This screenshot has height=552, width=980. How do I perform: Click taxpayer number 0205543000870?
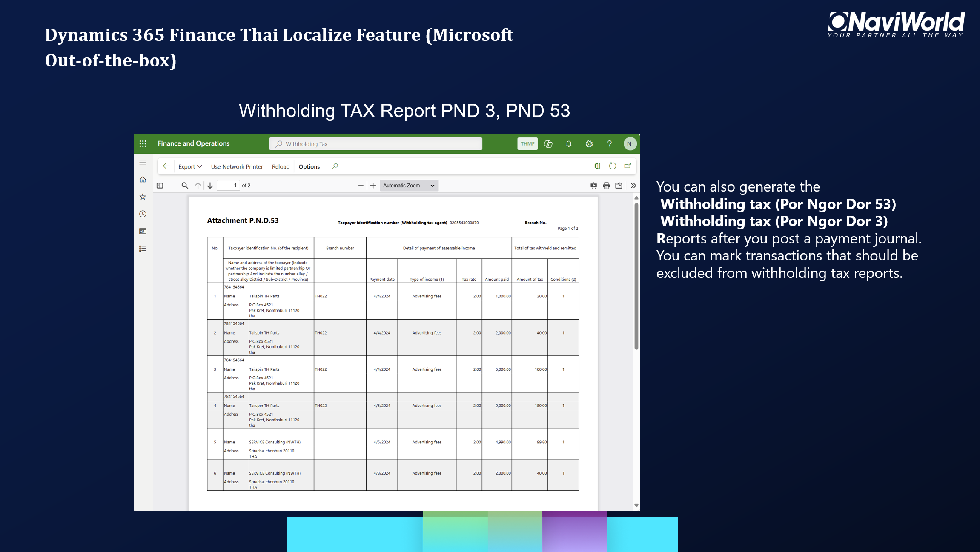coord(464,223)
